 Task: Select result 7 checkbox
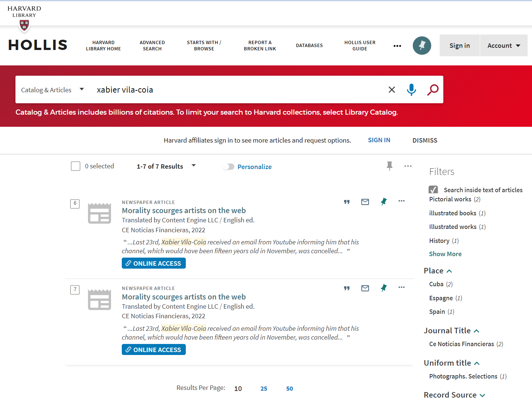75,290
